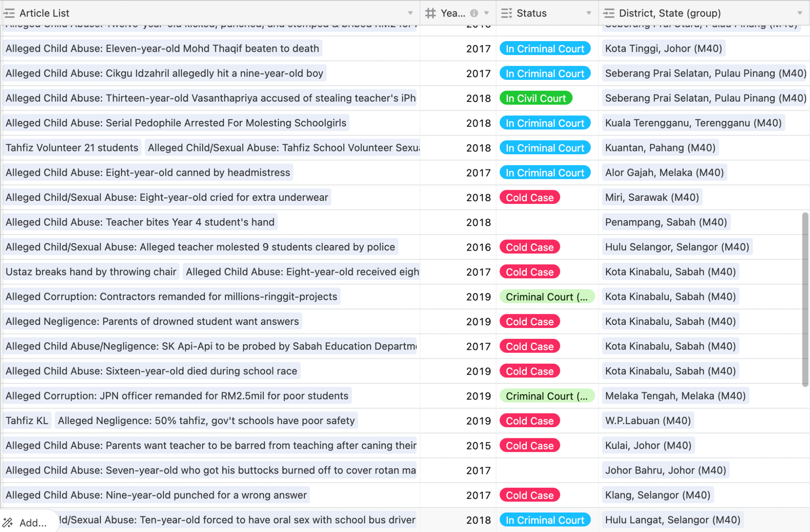810x532 pixels.
Task: Select the empty Status cell for Penampang row
Action: coord(547,223)
